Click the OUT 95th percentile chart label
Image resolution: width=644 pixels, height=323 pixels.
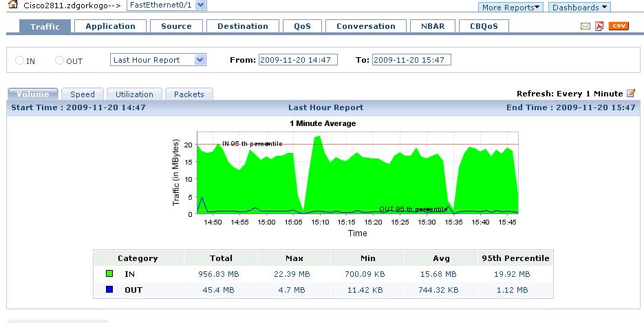[414, 209]
